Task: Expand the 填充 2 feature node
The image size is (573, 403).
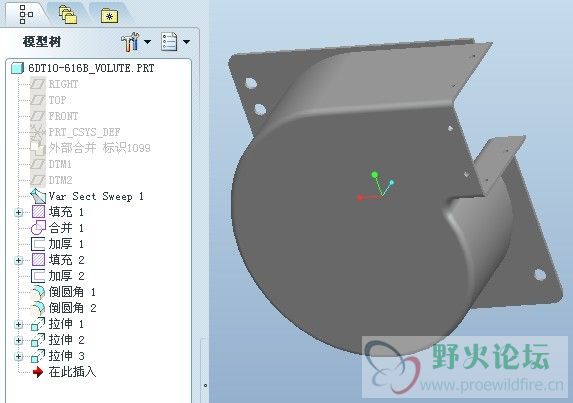Action: point(18,261)
